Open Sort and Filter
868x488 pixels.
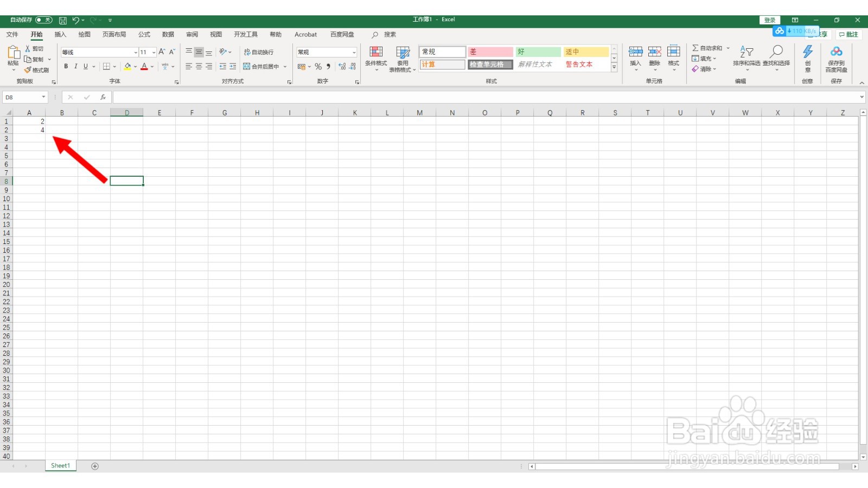[746, 57]
